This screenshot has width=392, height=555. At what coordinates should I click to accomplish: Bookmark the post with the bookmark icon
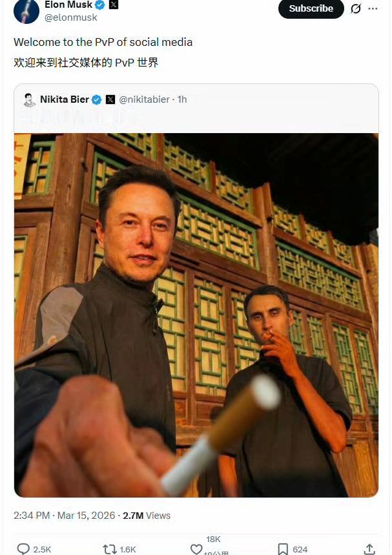click(282, 548)
